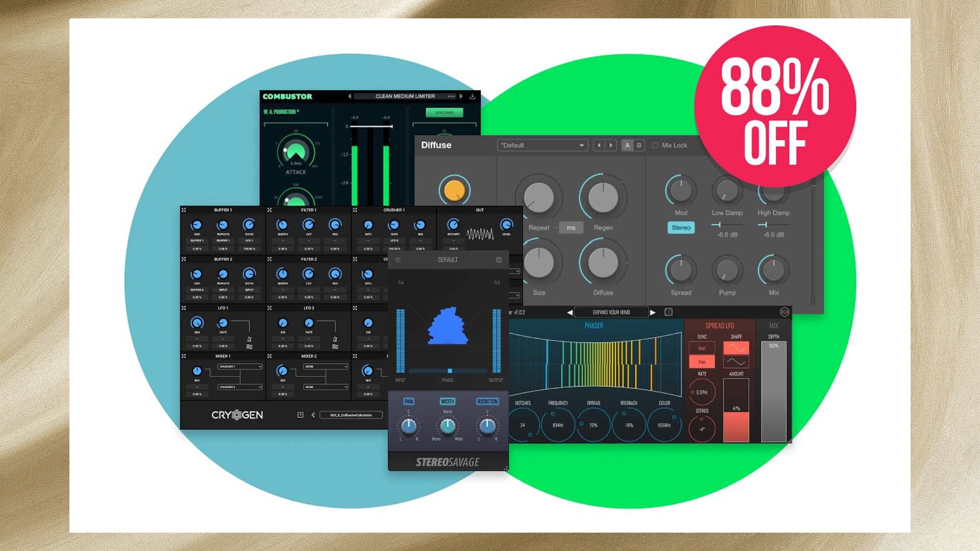Click the Buffer 1 expand icon in Cryogen
The image size is (980, 551).
(184, 210)
